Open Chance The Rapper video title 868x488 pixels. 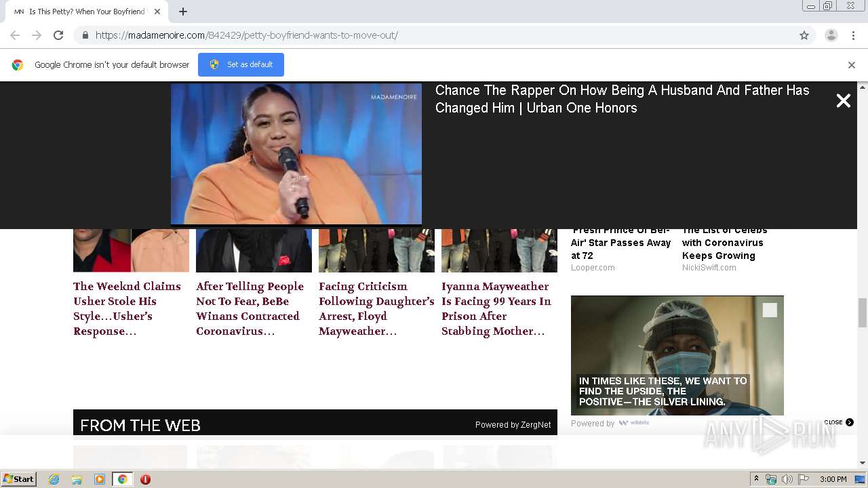pos(622,99)
